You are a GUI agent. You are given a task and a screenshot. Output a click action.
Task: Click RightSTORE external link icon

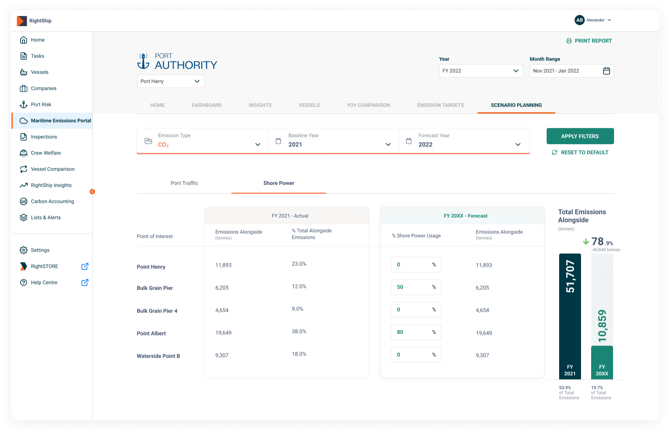click(x=85, y=266)
